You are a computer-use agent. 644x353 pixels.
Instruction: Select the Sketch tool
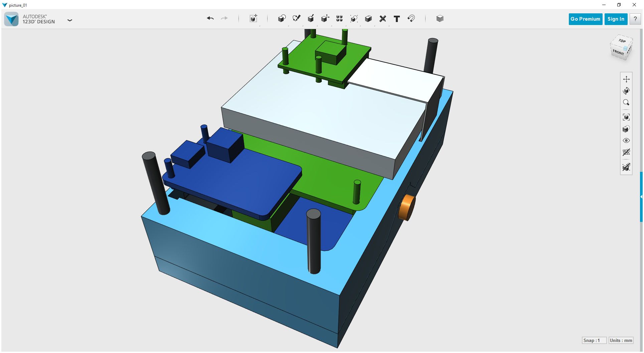(297, 18)
